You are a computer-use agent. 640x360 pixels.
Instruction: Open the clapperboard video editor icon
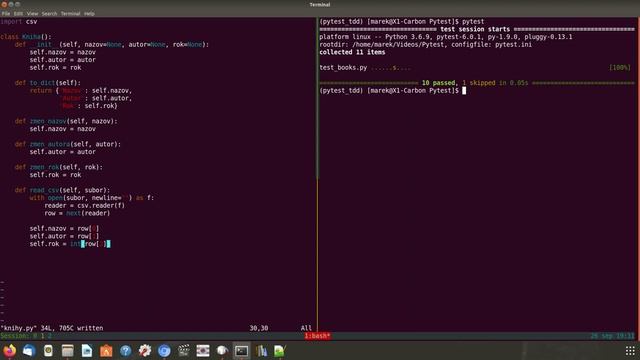click(x=184, y=351)
